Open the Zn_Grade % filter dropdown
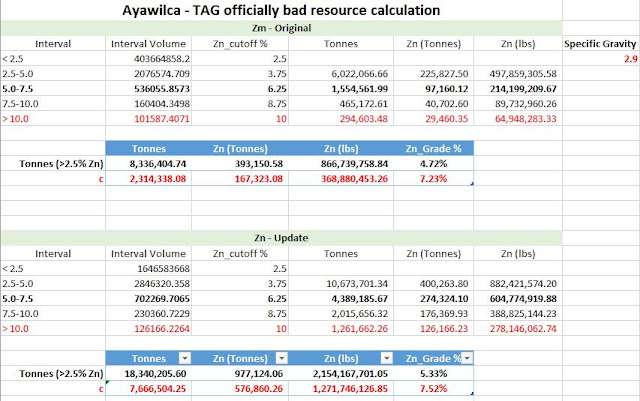 (467, 359)
